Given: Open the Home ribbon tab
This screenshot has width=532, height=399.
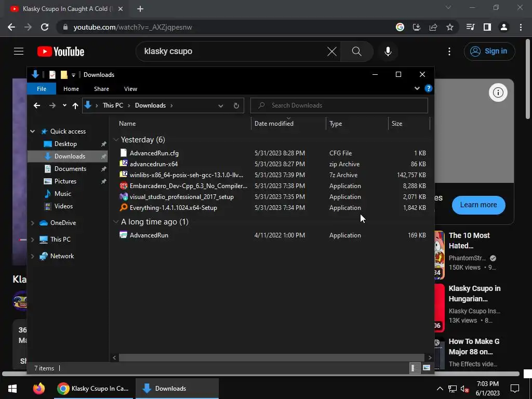Looking at the screenshot, I should coord(71,88).
